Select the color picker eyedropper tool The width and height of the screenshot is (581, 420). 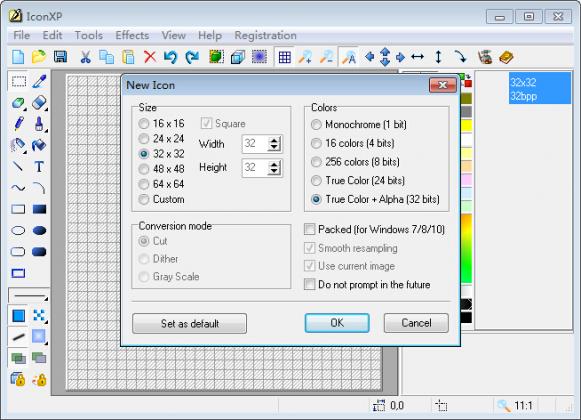point(39,81)
